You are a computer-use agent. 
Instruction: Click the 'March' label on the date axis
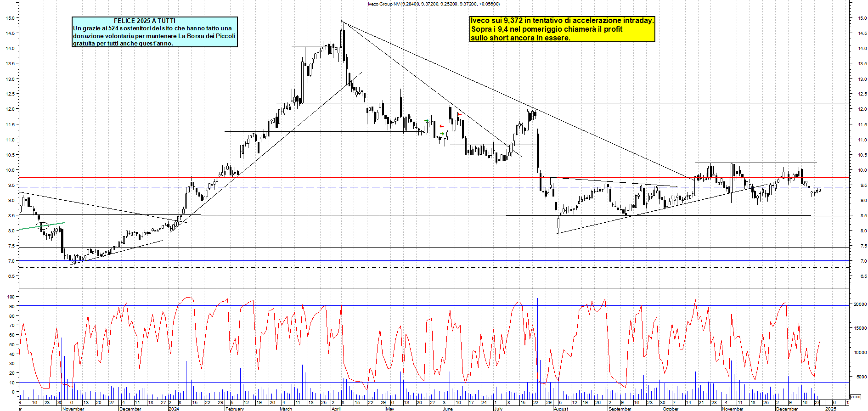286,409
